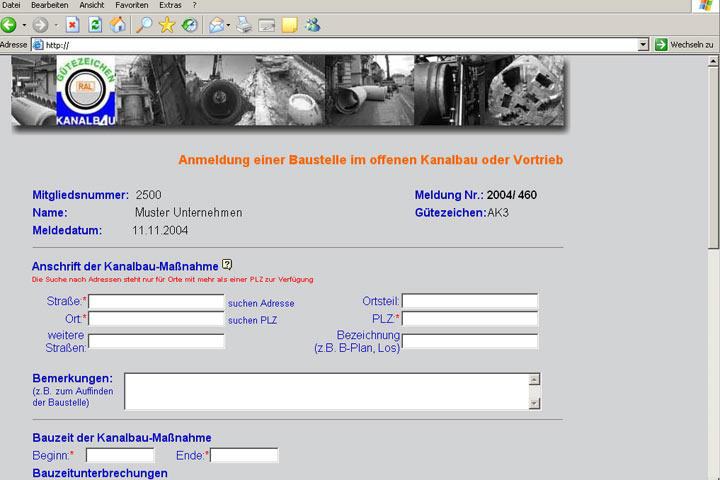
Task: Click the Print icon in toolbar
Action: (244, 25)
